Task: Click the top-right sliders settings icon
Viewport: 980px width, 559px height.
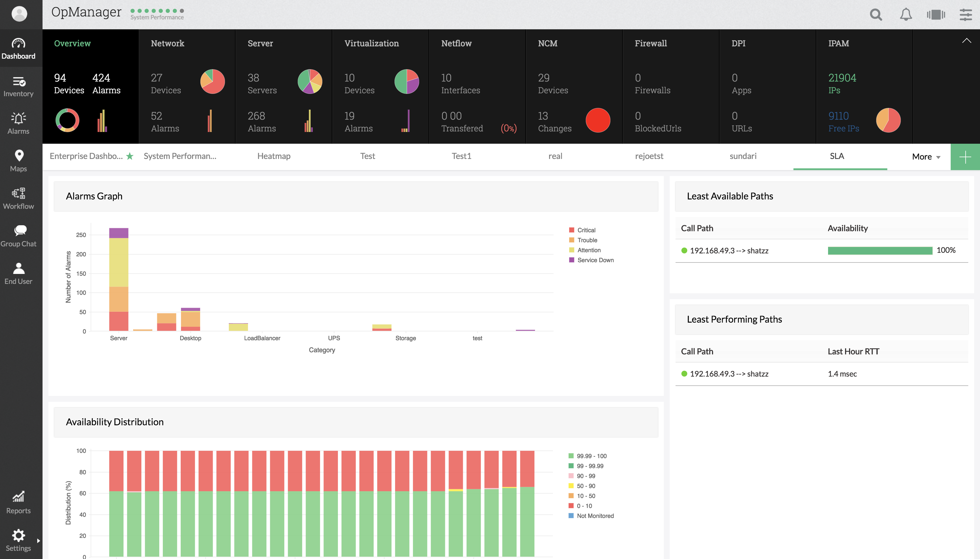Action: tap(965, 15)
